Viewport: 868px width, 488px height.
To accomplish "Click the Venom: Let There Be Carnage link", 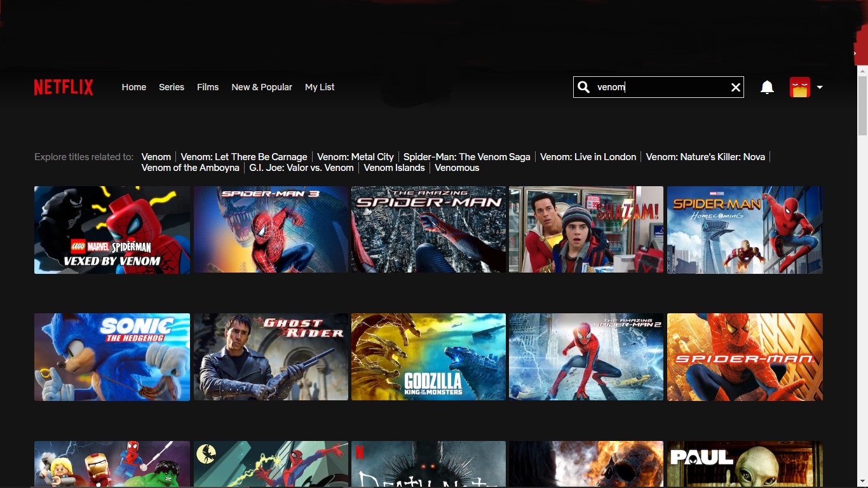I will (243, 156).
